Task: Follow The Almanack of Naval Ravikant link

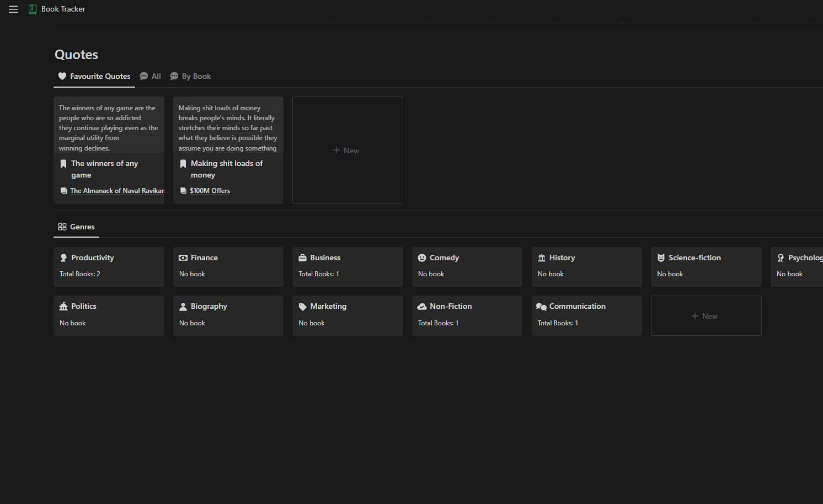Action: coord(117,191)
